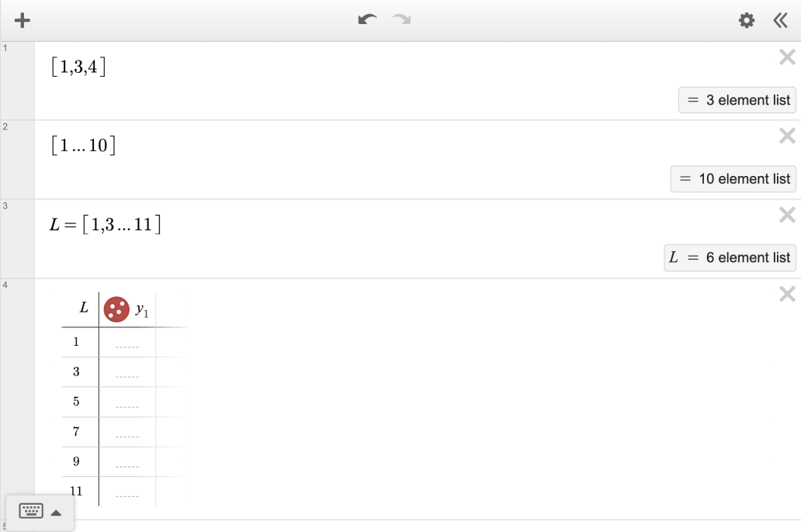Click the redo arrow icon
The width and height of the screenshot is (801, 532).
(401, 20)
